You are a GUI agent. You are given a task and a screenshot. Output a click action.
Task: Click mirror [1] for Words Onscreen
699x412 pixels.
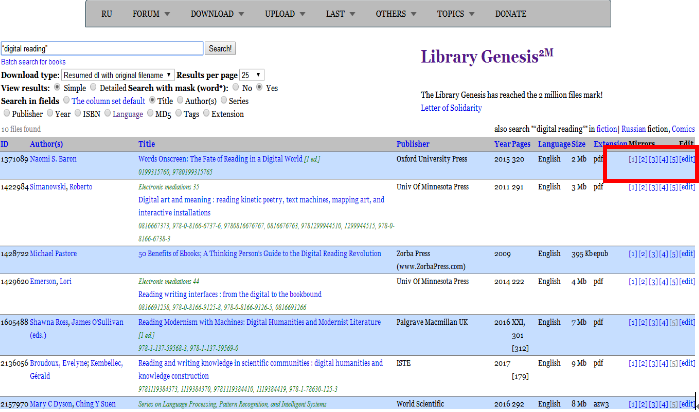coord(632,160)
